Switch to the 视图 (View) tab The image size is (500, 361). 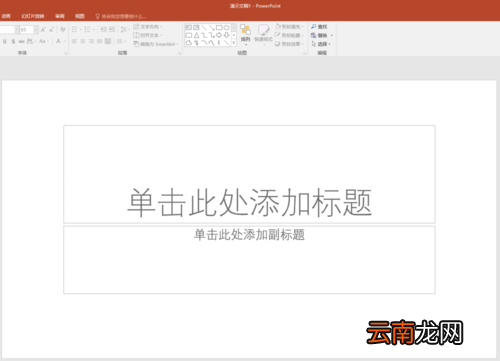tap(80, 16)
